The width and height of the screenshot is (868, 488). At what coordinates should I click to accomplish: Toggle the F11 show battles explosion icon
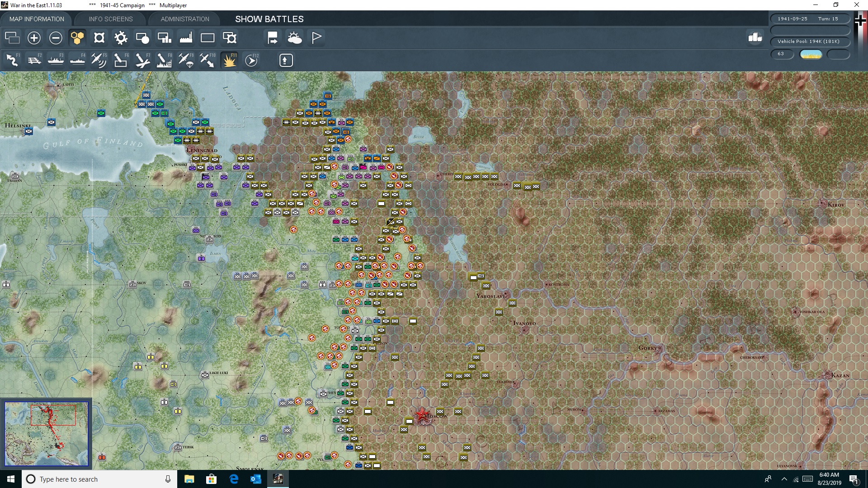pos(229,60)
